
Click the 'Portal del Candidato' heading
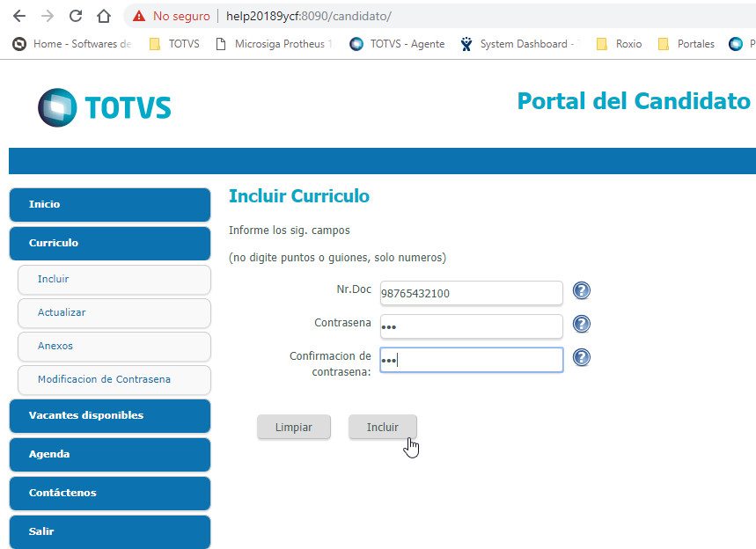coord(634,101)
